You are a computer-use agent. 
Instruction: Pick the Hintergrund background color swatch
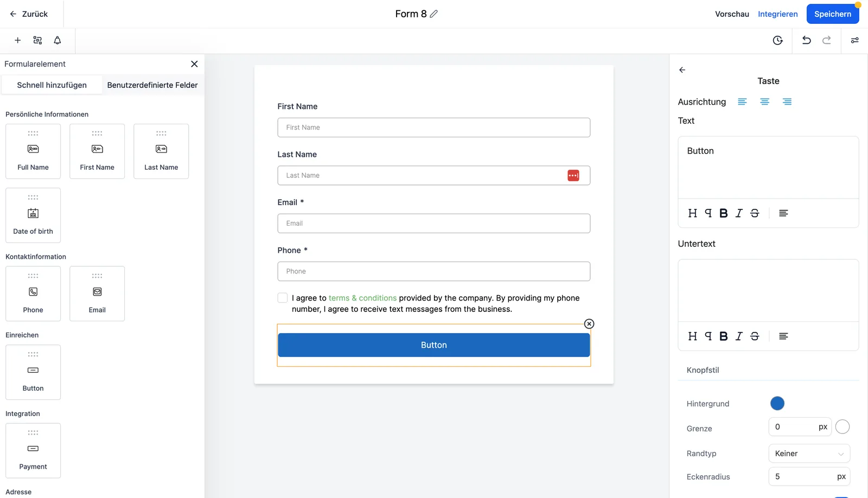click(777, 404)
